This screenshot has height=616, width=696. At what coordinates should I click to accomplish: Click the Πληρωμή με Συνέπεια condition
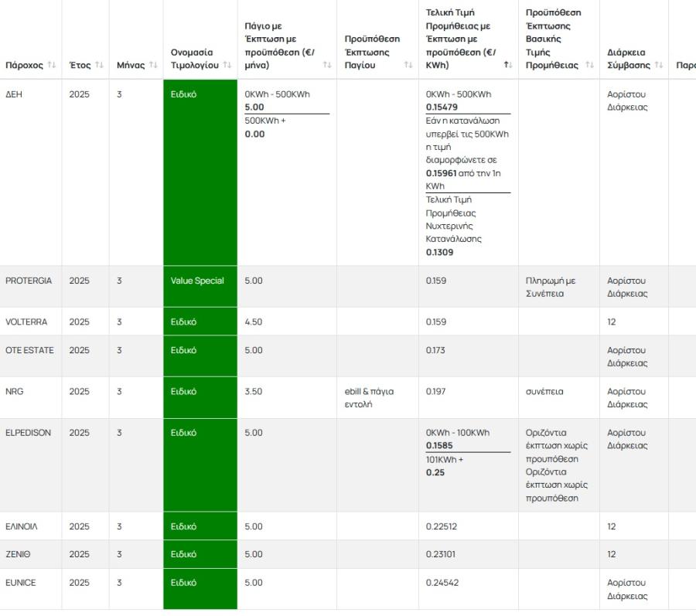[550, 287]
